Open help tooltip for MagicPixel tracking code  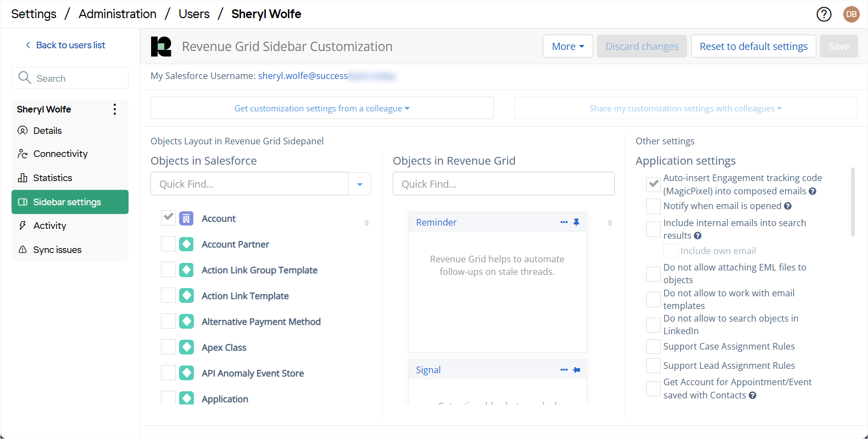click(x=813, y=192)
